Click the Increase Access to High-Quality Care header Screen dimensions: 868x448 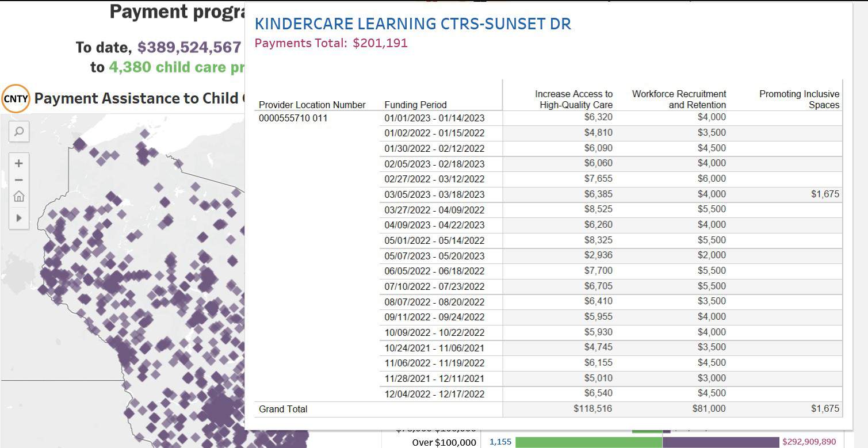(x=573, y=99)
